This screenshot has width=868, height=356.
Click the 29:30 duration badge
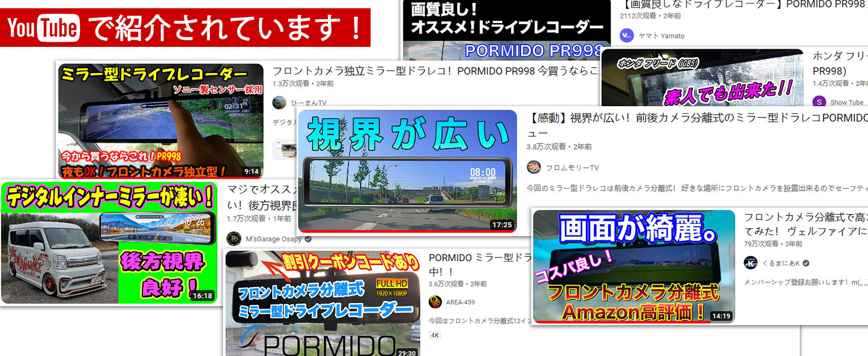[407, 352]
